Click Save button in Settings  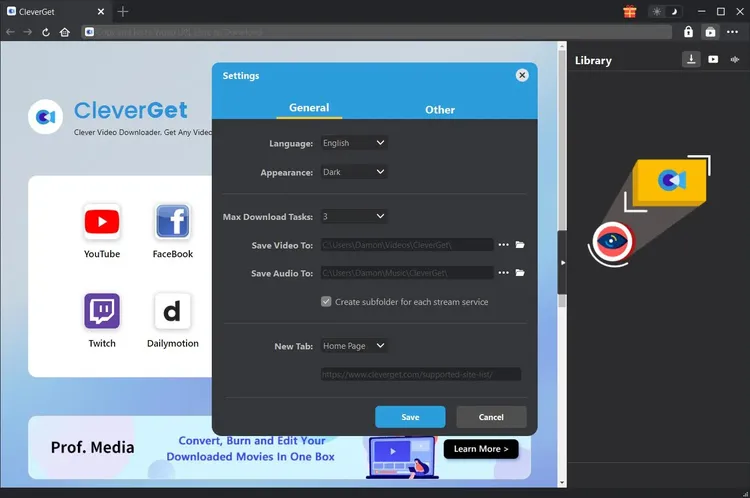coord(410,417)
